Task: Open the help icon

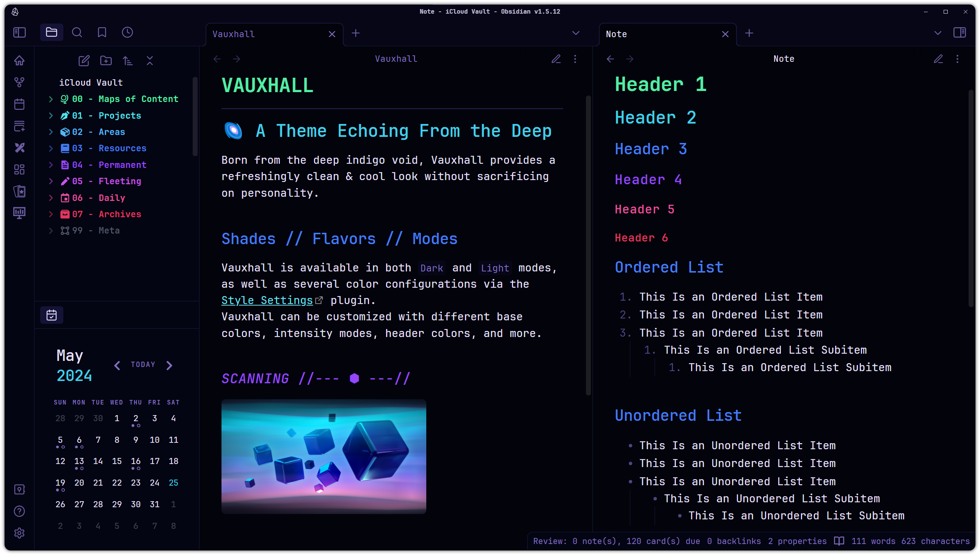Action: (19, 511)
